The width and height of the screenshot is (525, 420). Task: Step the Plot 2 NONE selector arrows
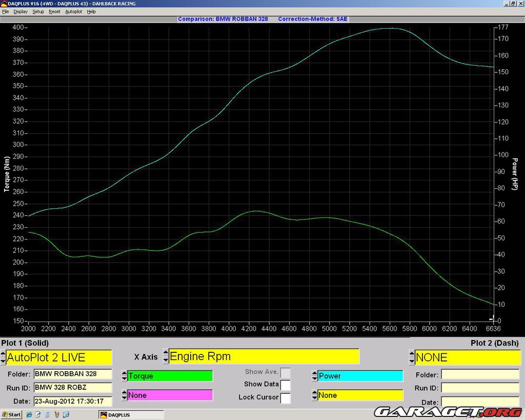point(412,357)
